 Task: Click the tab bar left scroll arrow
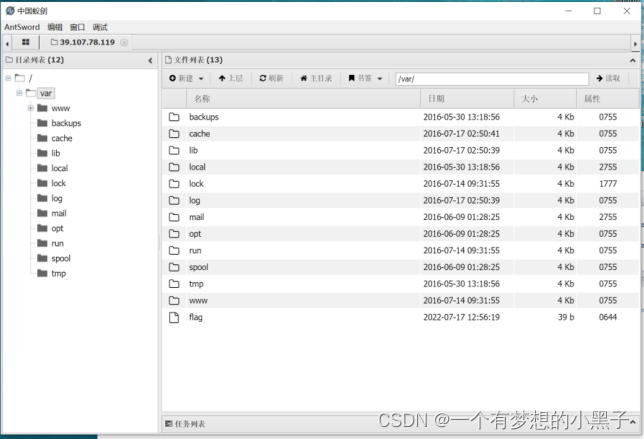pyautogui.click(x=7, y=43)
